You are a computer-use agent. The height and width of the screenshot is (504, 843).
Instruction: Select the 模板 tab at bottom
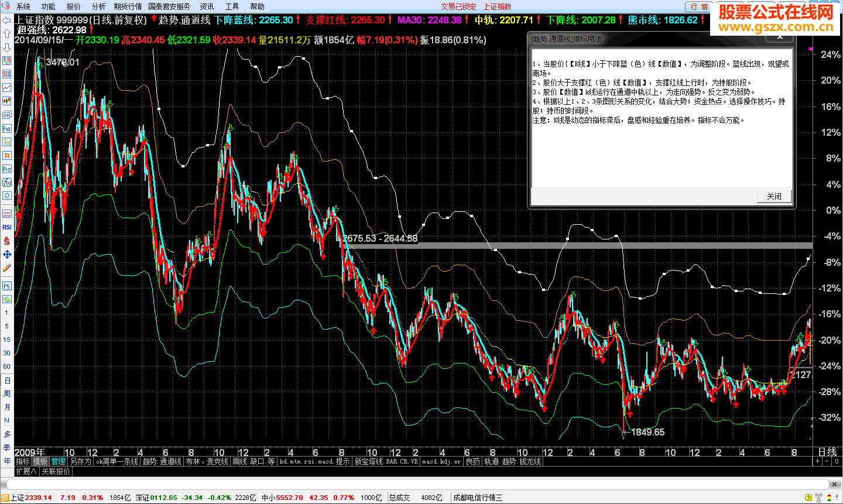(x=40, y=461)
